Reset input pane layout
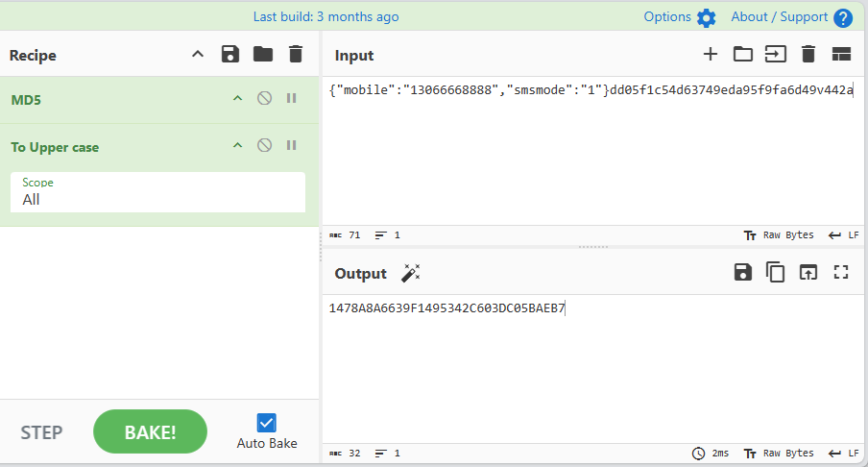The width and height of the screenshot is (868, 467). coord(842,55)
